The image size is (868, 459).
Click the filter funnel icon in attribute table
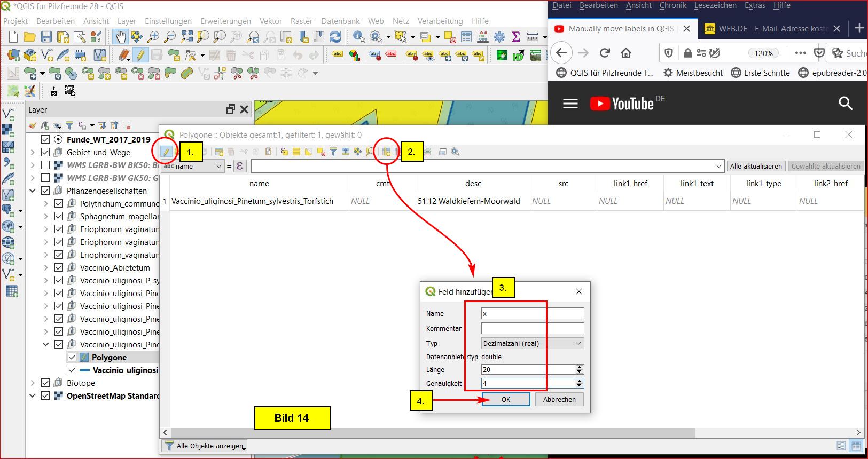[x=333, y=152]
